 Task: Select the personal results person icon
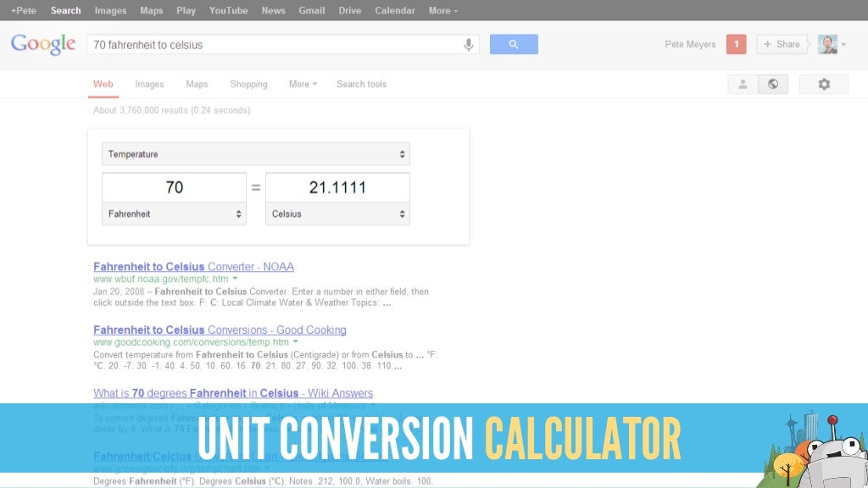[743, 84]
